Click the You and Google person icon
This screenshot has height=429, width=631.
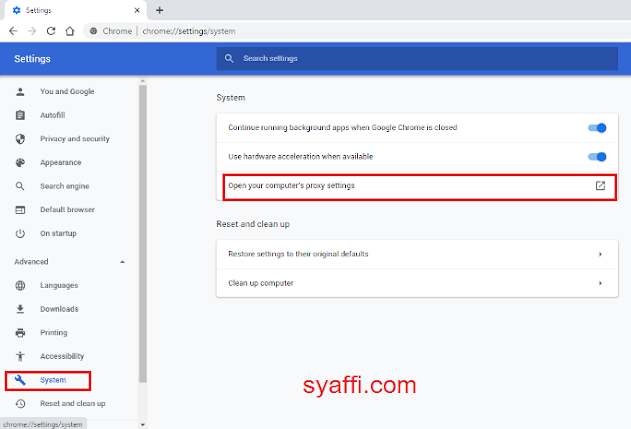click(20, 91)
